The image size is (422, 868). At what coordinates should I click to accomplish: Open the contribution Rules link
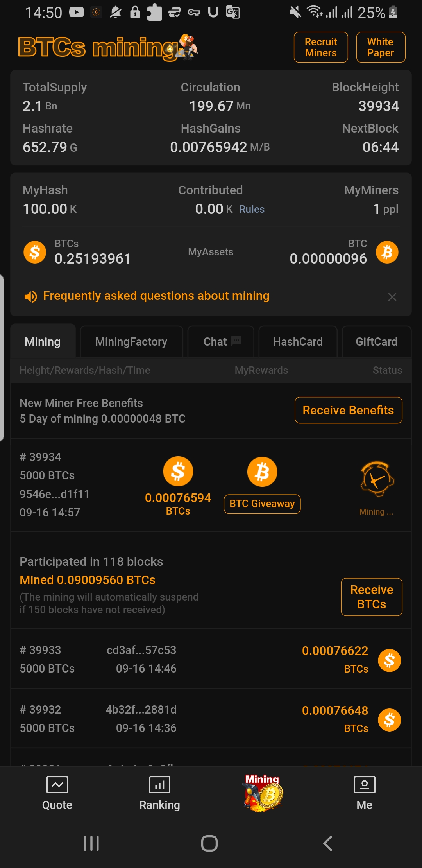pyautogui.click(x=252, y=210)
